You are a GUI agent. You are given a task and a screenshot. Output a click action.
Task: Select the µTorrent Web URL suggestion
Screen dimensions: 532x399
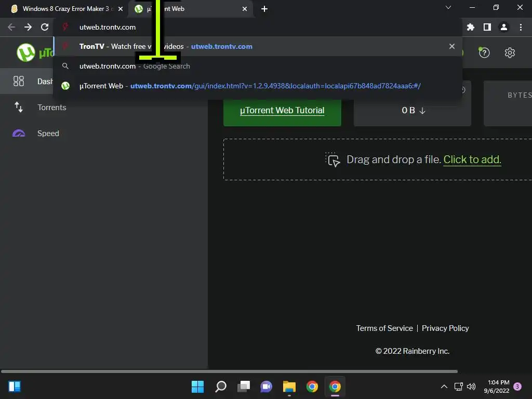(258, 86)
